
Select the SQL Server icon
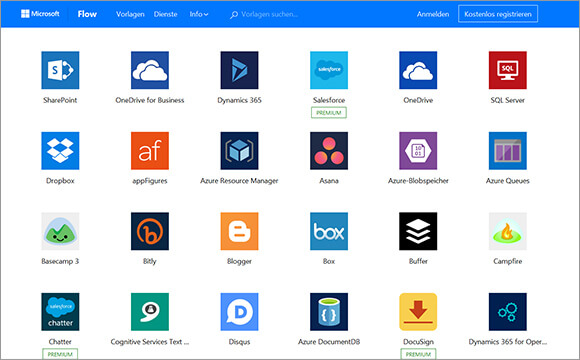click(x=508, y=70)
